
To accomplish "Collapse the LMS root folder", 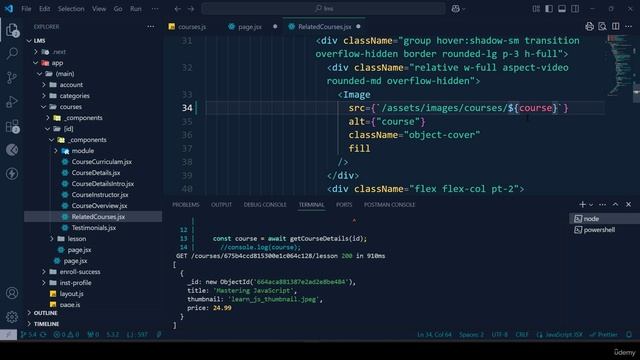I will coord(29,41).
